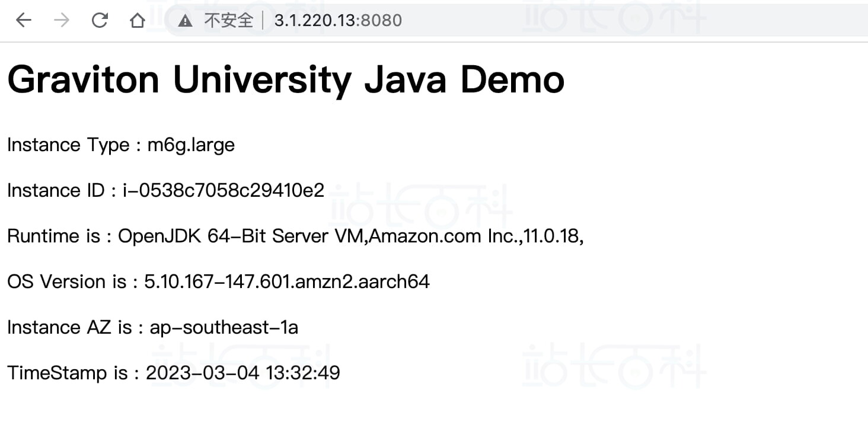Viewport: 868px width, 422px height.
Task: Reload the current page
Action: (x=99, y=21)
